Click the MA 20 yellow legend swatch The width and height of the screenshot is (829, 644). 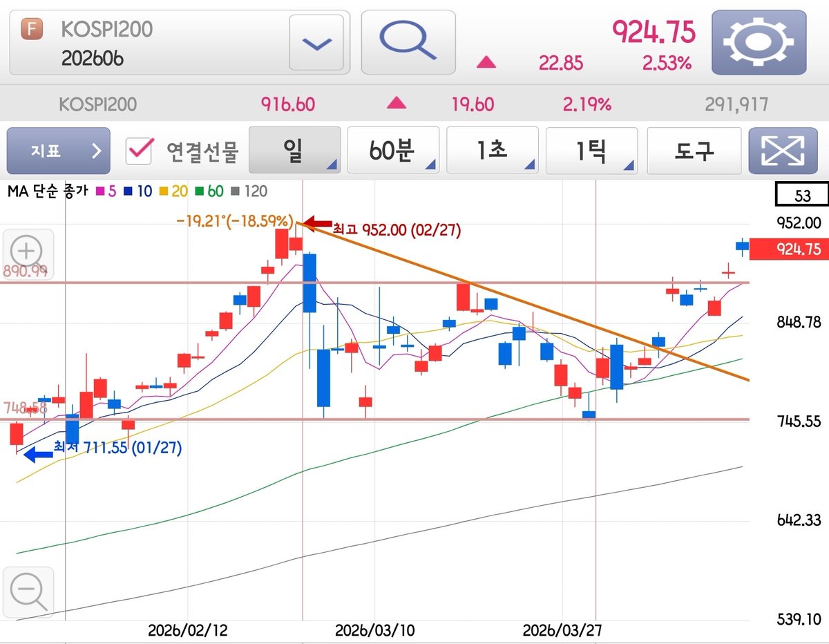pos(164,192)
